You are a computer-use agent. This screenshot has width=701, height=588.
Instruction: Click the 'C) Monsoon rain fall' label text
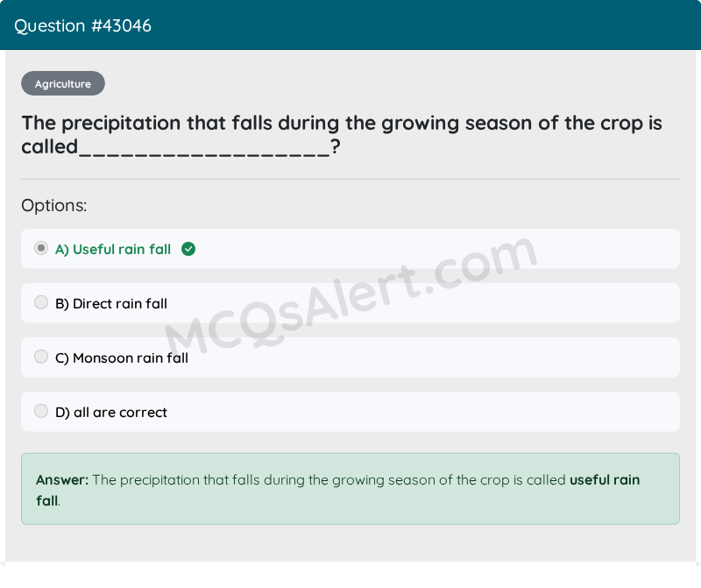tap(122, 358)
